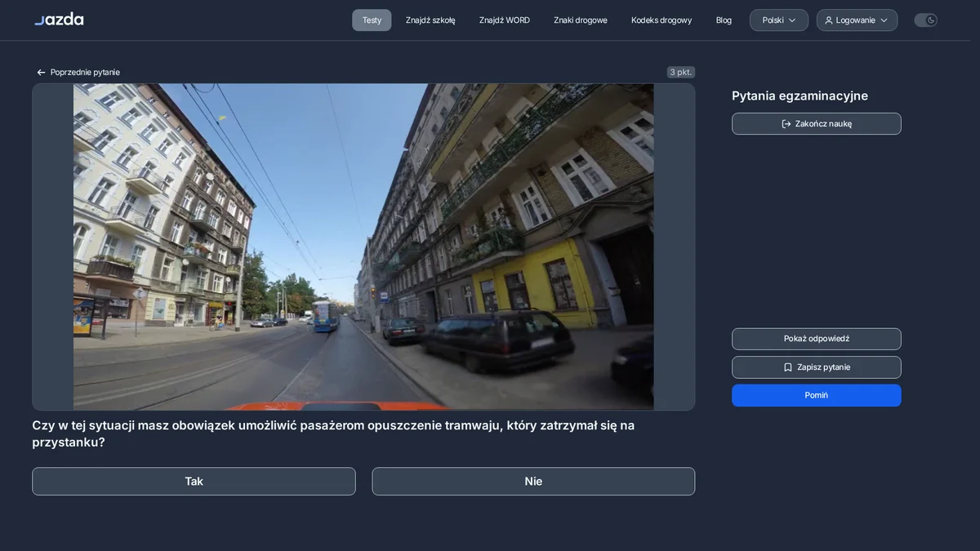This screenshot has width=980, height=551.
Task: Click the chevron next to Logowanie
Action: click(884, 20)
